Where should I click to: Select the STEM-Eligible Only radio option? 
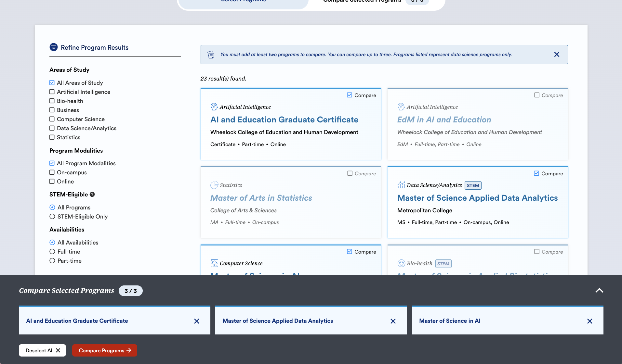52,216
